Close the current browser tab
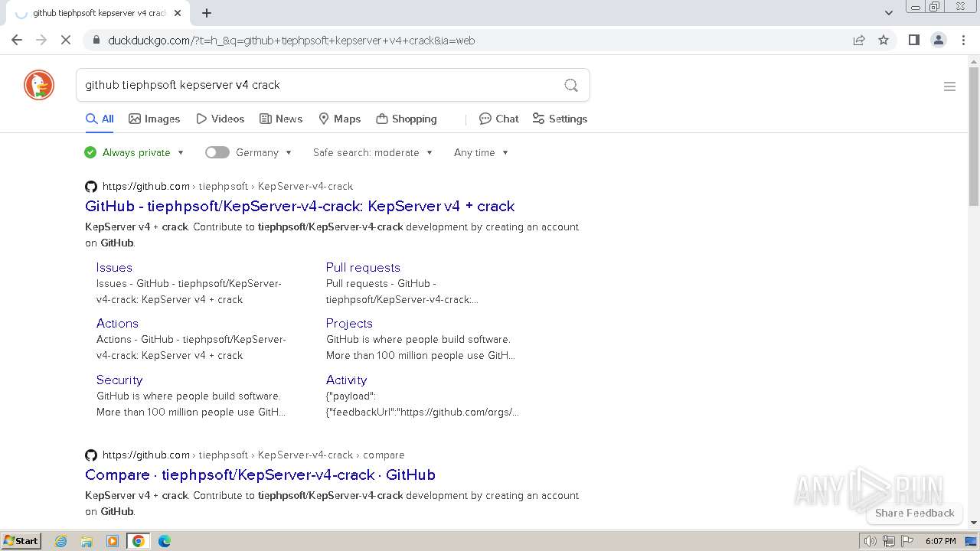The width and height of the screenshot is (980, 551). 178,13
